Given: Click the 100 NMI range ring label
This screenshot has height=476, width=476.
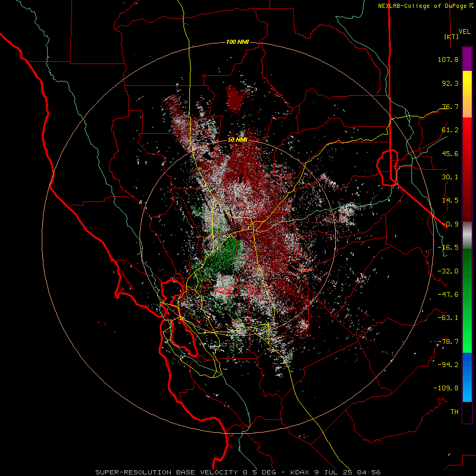Looking at the screenshot, I should 237,42.
